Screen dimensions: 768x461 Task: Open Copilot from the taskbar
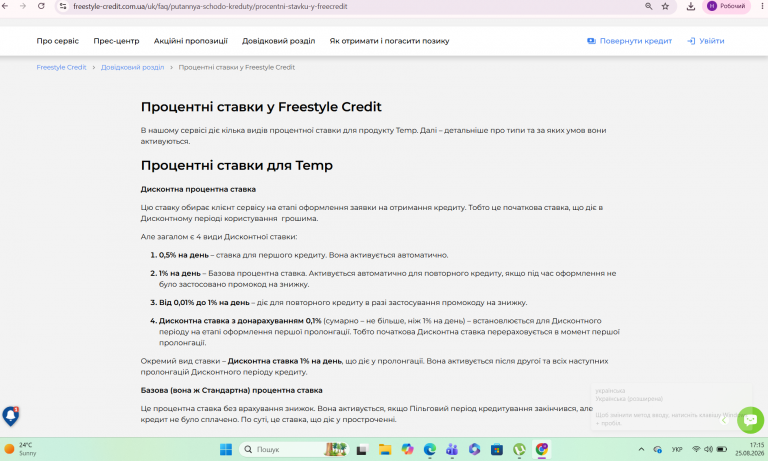[x=407, y=449]
